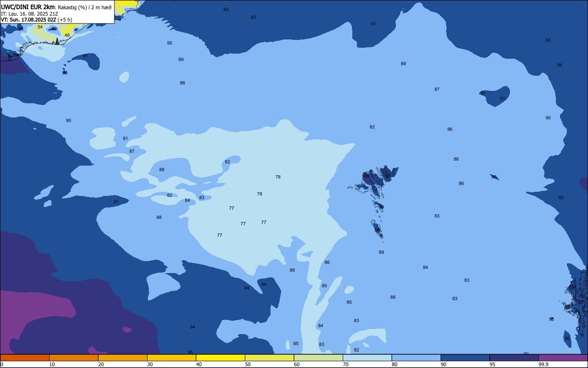The height and width of the screenshot is (368, 588).
Task: Click the map value '54' in the yellow area
Action: pos(40,27)
